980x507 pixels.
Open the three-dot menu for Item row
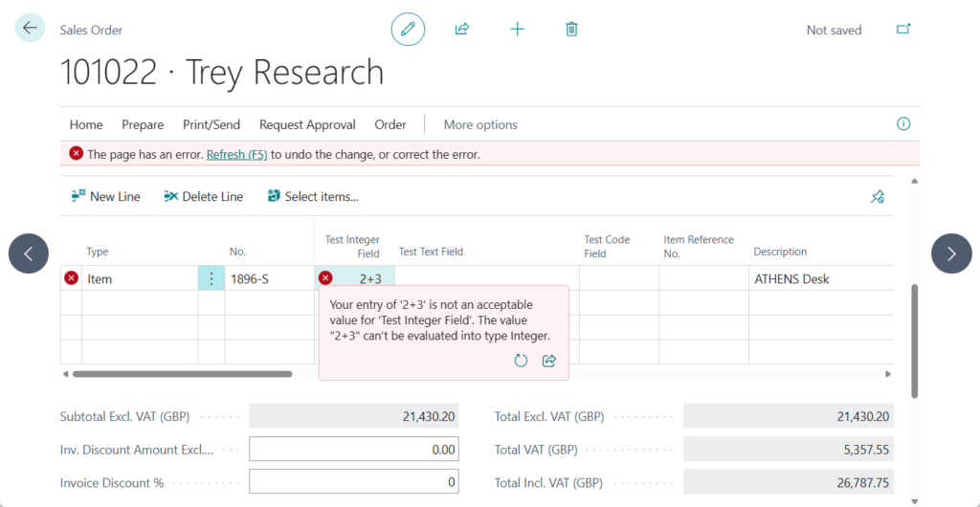pos(212,279)
